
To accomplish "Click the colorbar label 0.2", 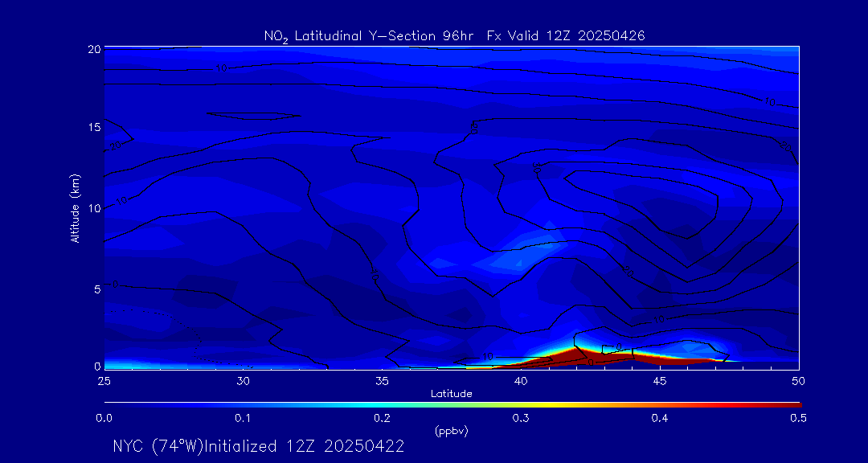I will (x=382, y=419).
